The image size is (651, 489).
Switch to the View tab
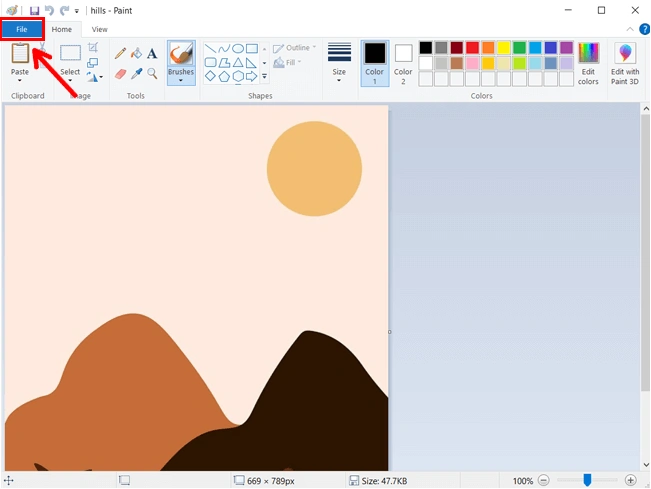point(100,30)
